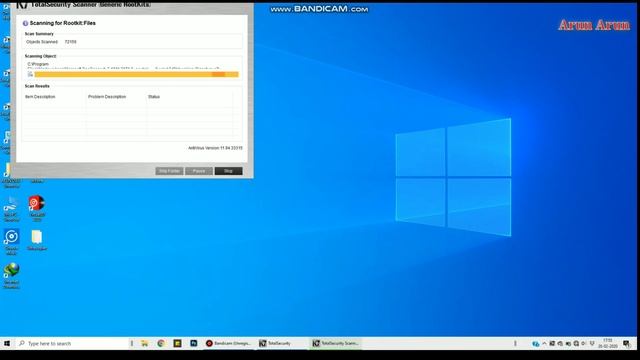Viewport: 640px width, 360px height.
Task: Click the Status column header
Action: [154, 97]
